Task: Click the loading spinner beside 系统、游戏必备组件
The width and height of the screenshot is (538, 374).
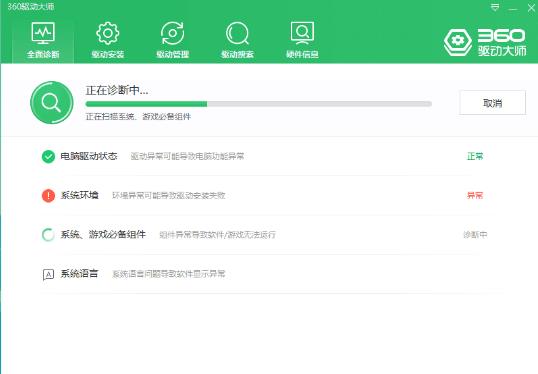Action: (48, 235)
